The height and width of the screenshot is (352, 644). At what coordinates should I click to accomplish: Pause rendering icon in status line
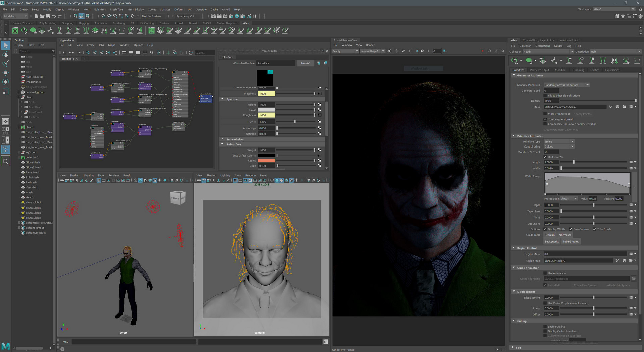coord(255,16)
